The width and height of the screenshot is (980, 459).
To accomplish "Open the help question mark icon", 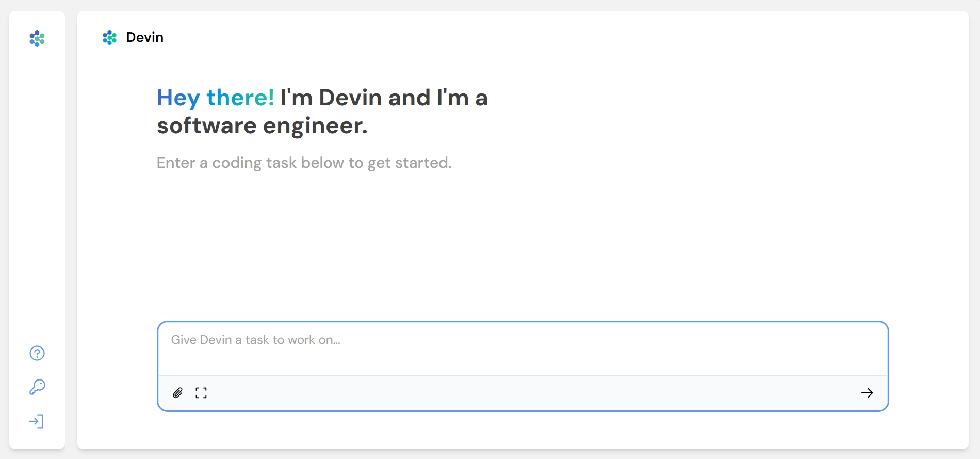I will (37, 353).
